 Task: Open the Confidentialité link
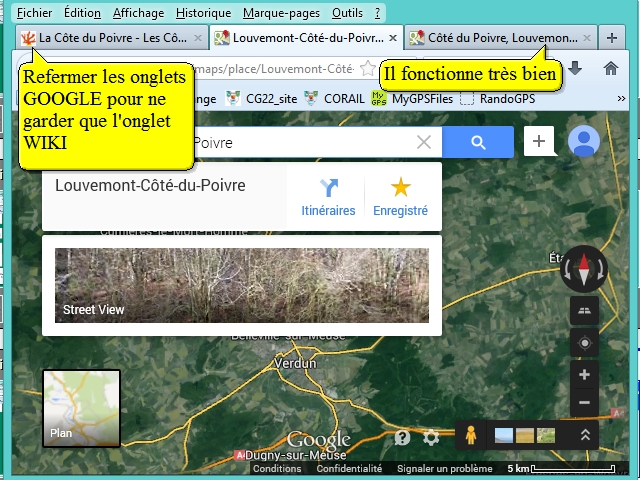point(349,469)
